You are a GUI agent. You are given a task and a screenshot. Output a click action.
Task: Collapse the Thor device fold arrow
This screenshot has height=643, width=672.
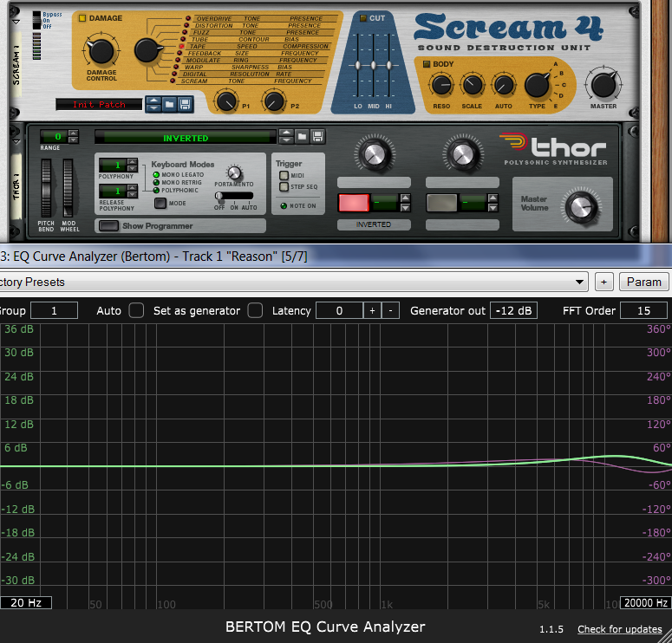[16, 142]
